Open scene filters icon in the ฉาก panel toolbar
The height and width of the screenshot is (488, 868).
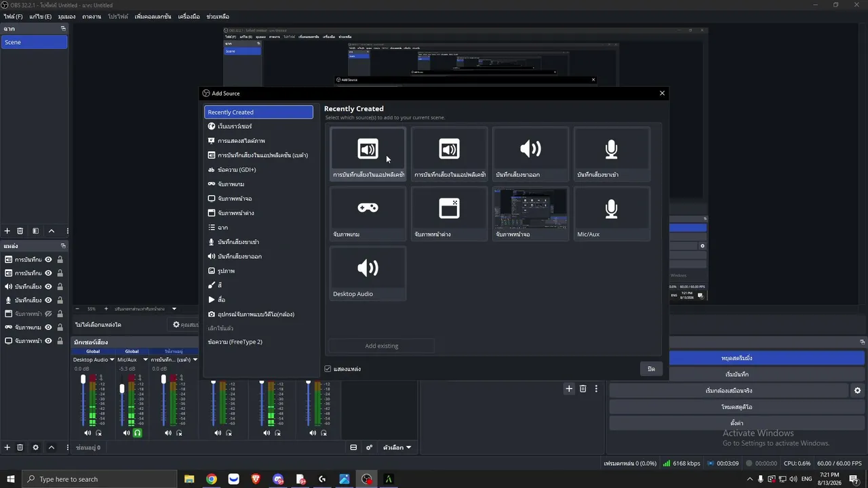coord(35,231)
